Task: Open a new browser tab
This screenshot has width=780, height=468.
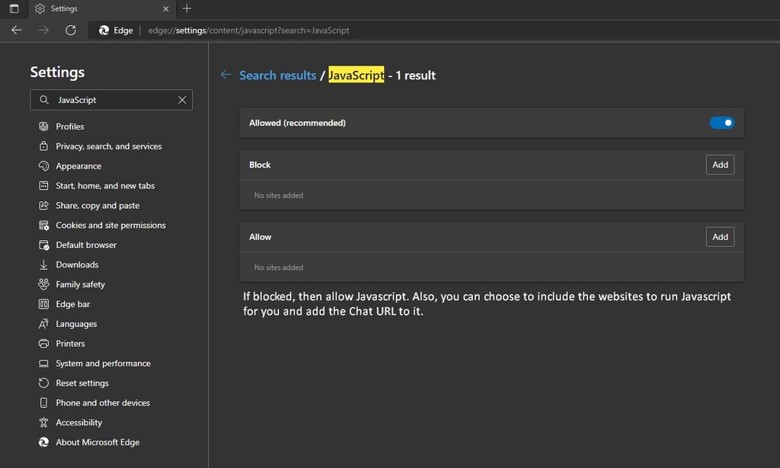Action: (x=187, y=9)
